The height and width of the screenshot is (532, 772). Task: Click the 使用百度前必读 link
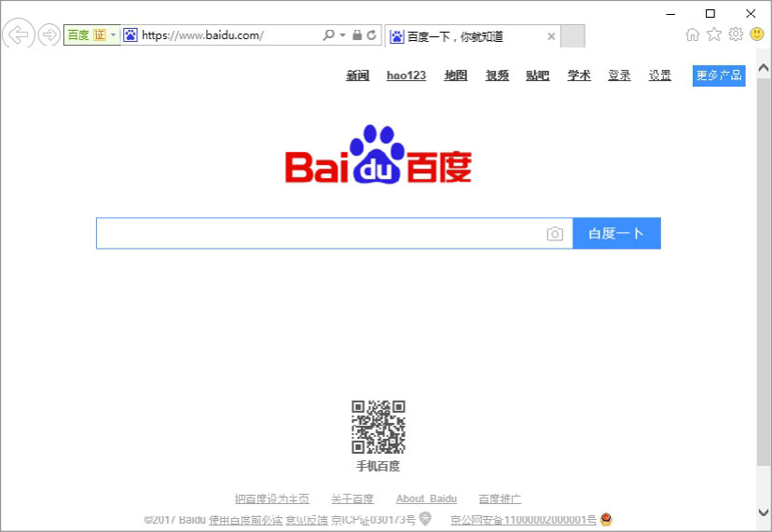[x=246, y=520]
